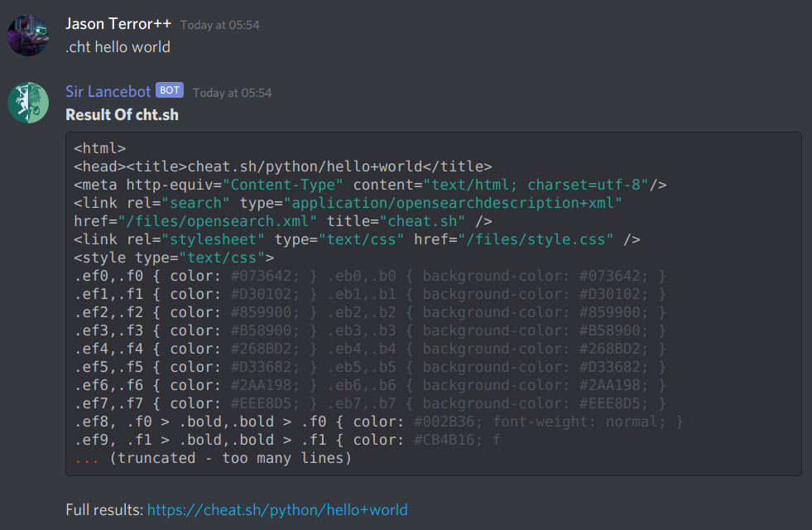Click the '.ef8' color #002B36 line
812x530 pixels.
(x=378, y=422)
